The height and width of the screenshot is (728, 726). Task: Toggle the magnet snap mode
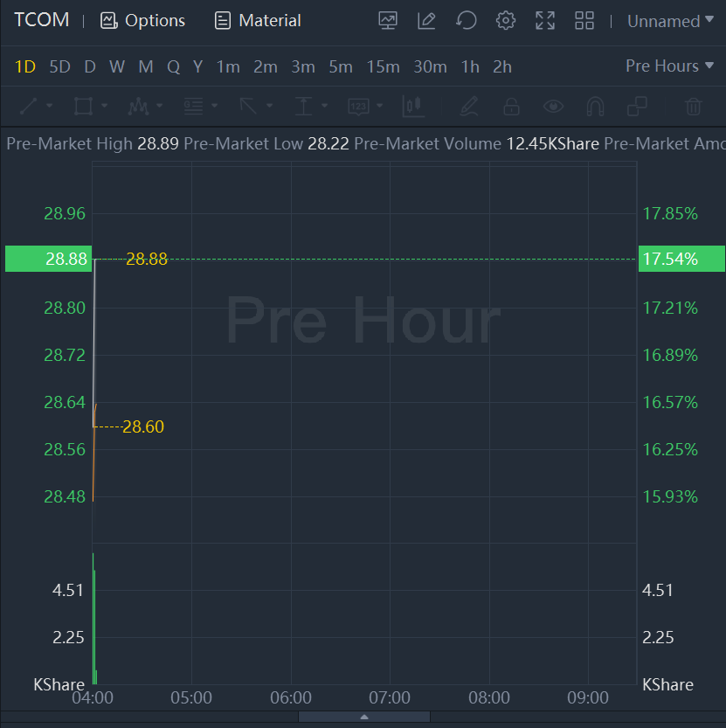(595, 107)
